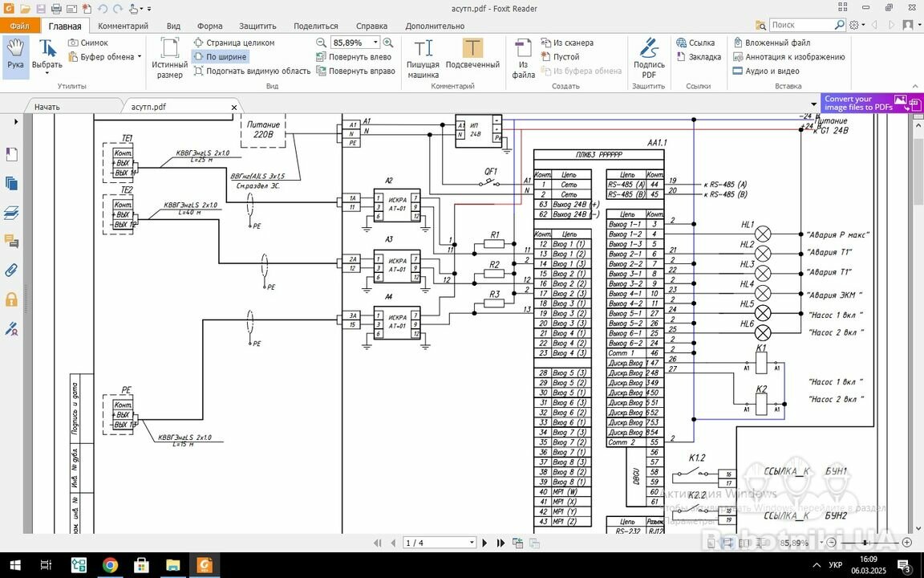Toggle По ширине fit width mode
This screenshot has height=578, width=924.
(x=220, y=57)
